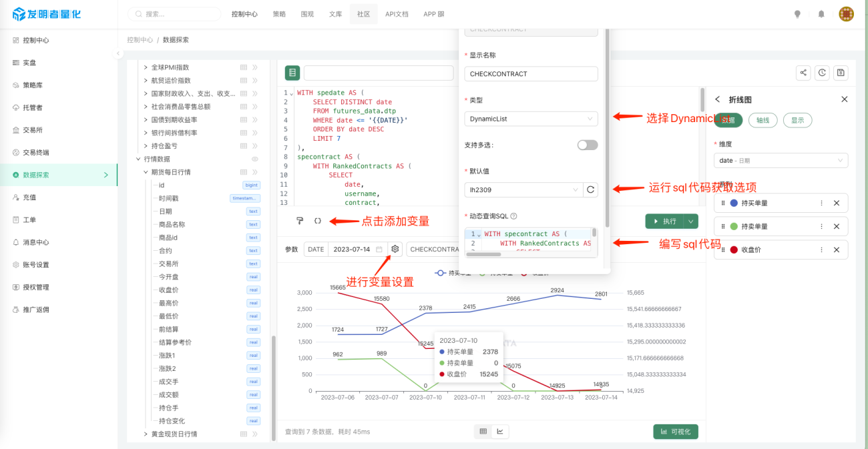Click the share query icon
868x449 pixels.
(803, 73)
